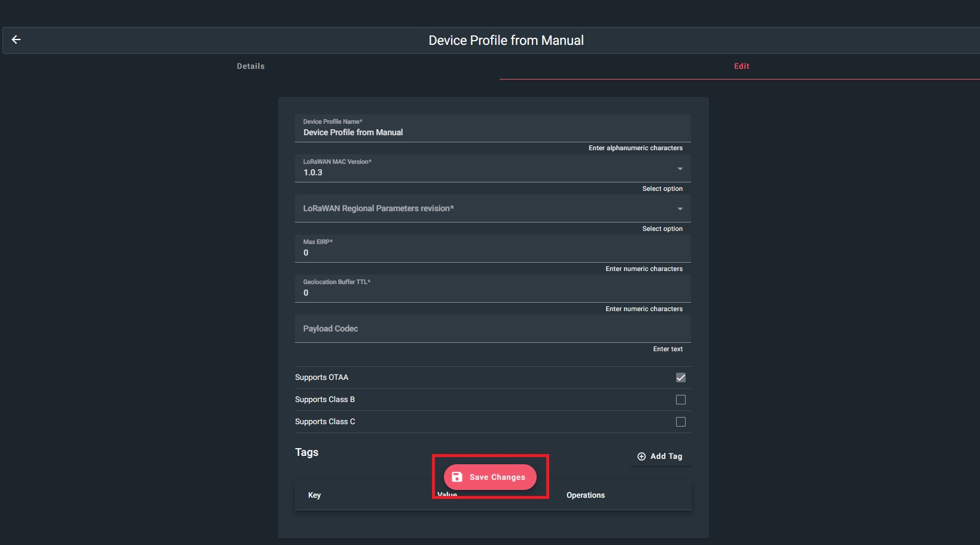The height and width of the screenshot is (545, 980).
Task: Click the Operations column header
Action: coord(586,495)
